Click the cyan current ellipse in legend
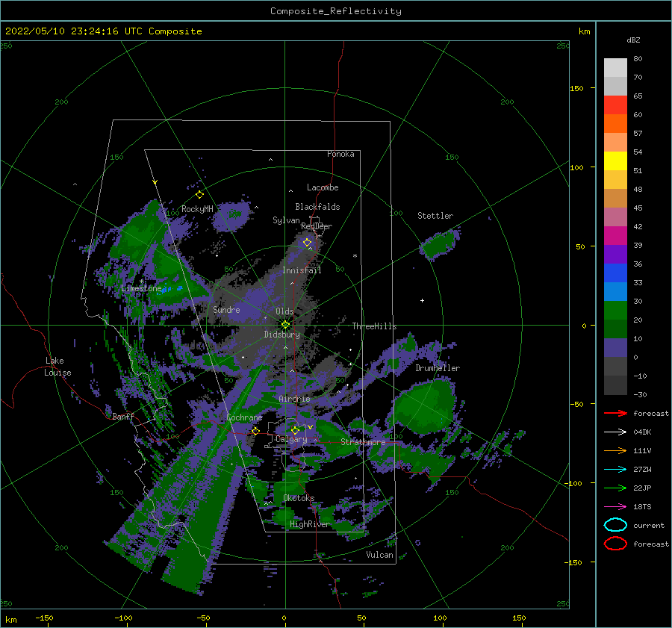The image size is (672, 628). click(x=615, y=525)
